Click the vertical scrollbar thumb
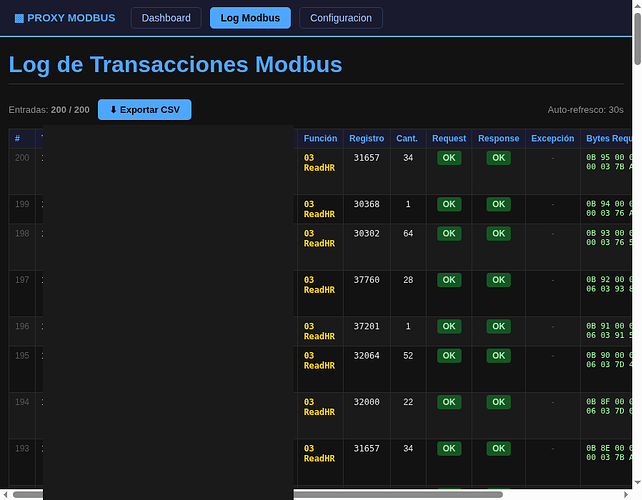 pos(637,39)
